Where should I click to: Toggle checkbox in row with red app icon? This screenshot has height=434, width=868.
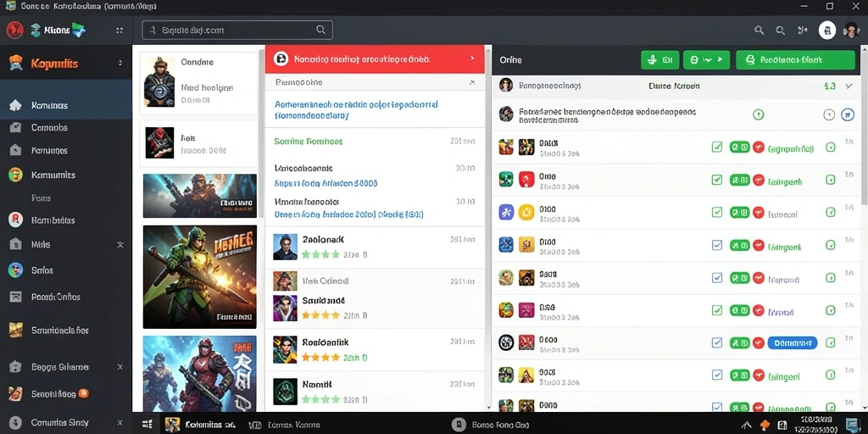point(717,180)
